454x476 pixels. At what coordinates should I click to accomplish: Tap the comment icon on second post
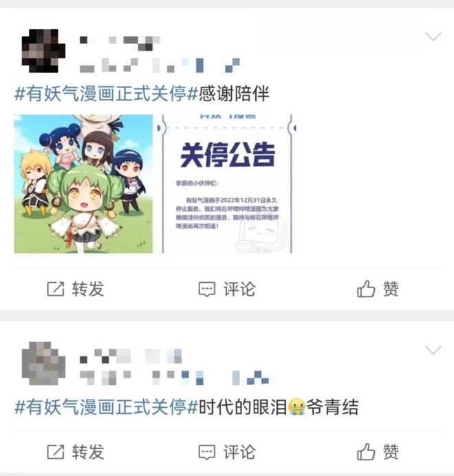coord(207,452)
